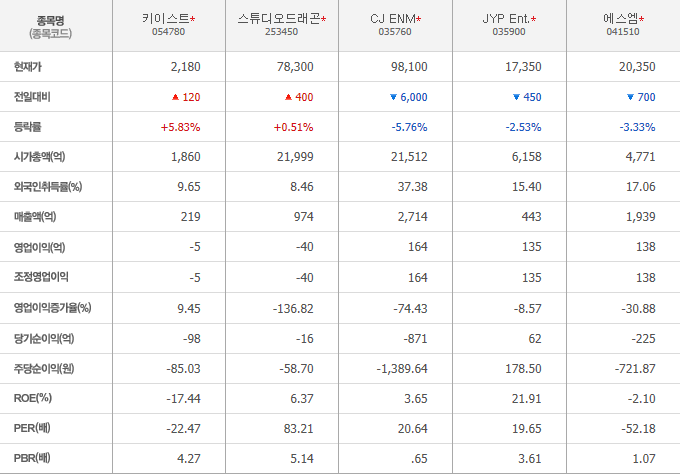Select stock code 253450
The width and height of the screenshot is (682, 475).
[281, 32]
